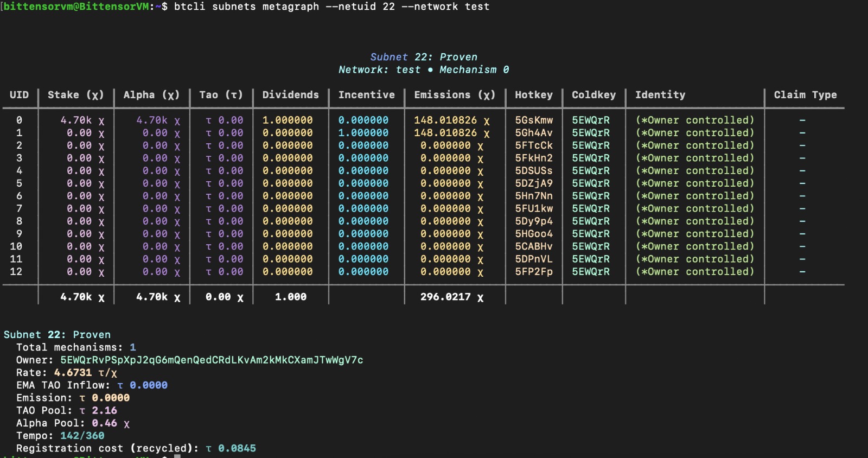Click the typed btcli subnets metagraph command
Image resolution: width=868 pixels, height=458 pixels.
point(331,7)
